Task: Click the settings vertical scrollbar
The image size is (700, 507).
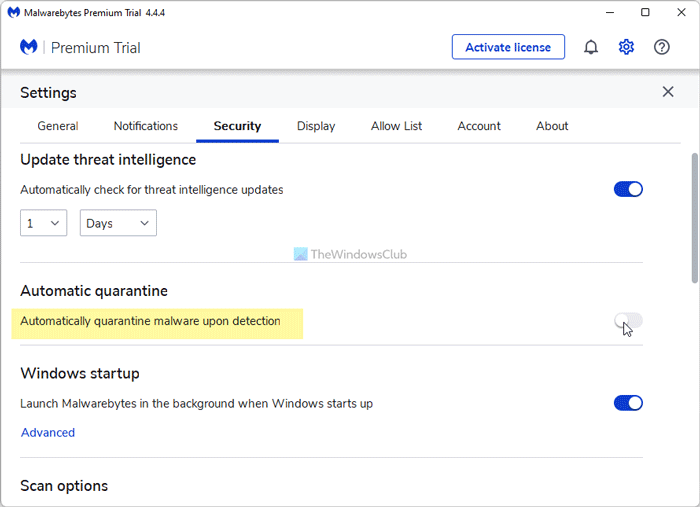Action: pos(694,218)
